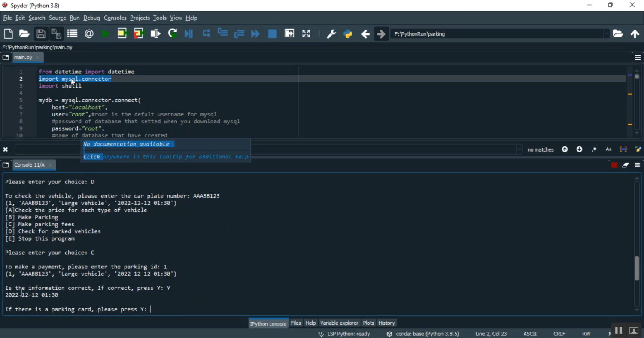Toggle whole words search option

pyautogui.click(x=623, y=149)
